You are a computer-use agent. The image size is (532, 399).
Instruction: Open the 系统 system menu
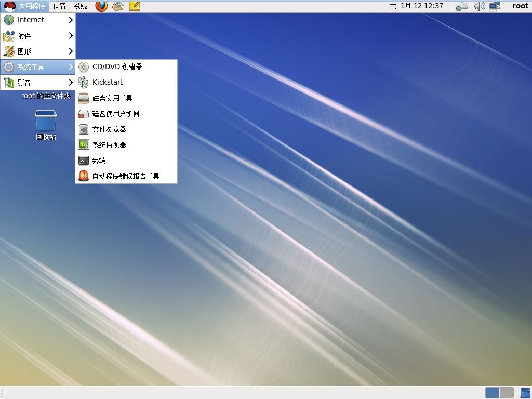(81, 6)
